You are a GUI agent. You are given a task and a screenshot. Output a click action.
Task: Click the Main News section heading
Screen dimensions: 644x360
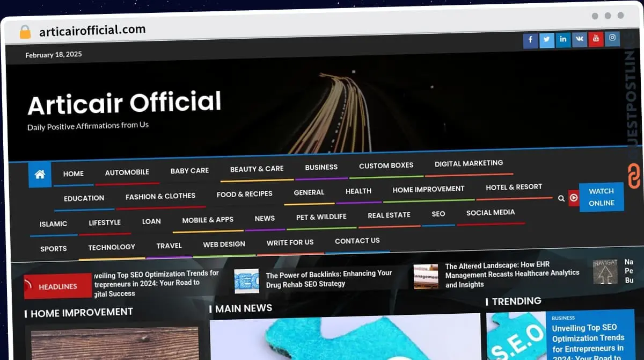tap(244, 308)
